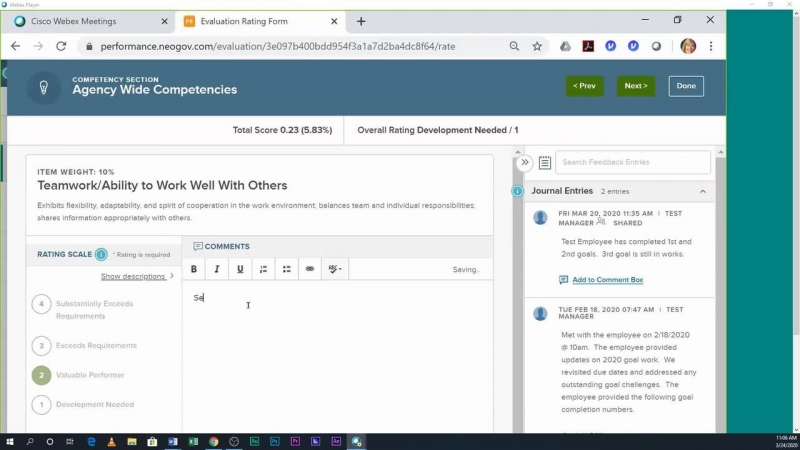Viewport: 800px width, 450px height.
Task: Open the spell check dropdown
Action: [335, 269]
